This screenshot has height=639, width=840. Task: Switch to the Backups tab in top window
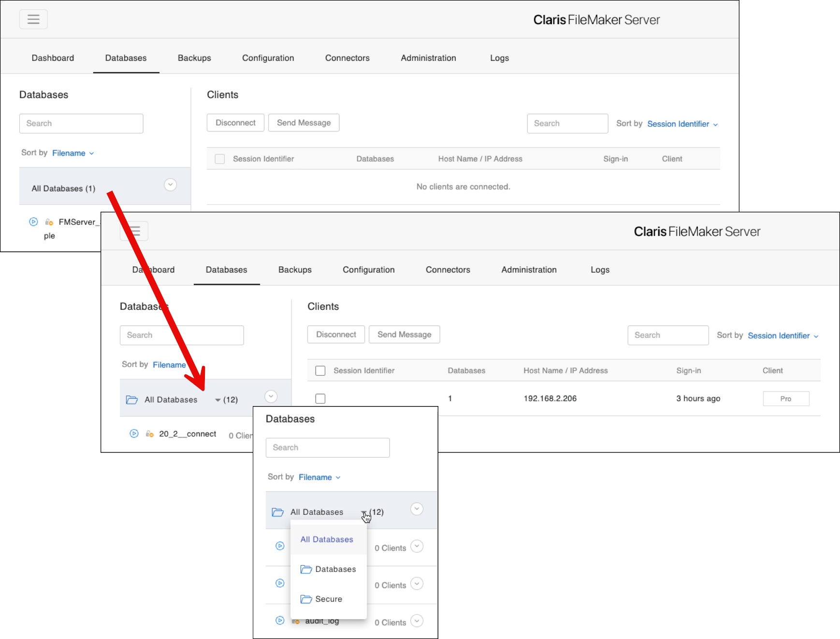click(194, 58)
